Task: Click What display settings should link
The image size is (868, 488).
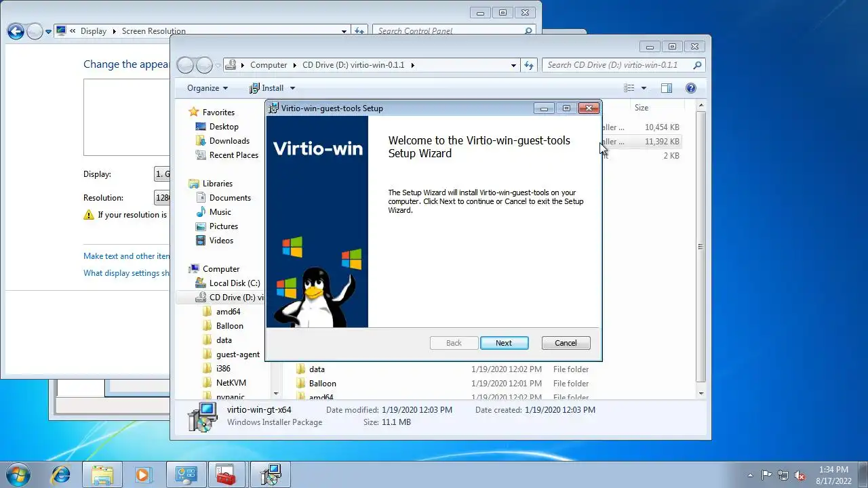Action: (x=127, y=273)
